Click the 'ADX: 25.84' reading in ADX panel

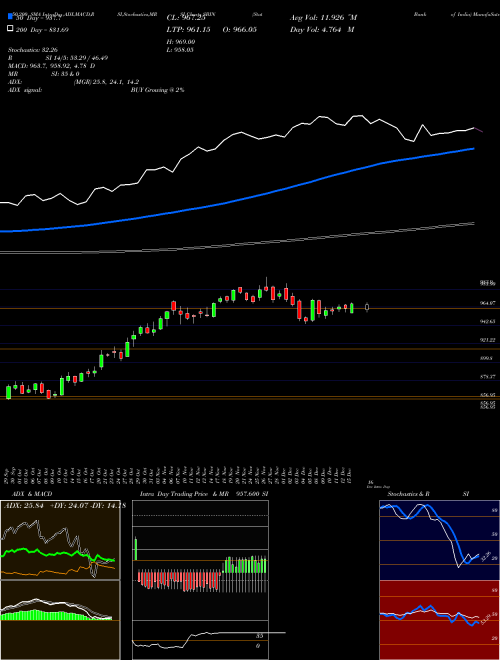coord(24,506)
